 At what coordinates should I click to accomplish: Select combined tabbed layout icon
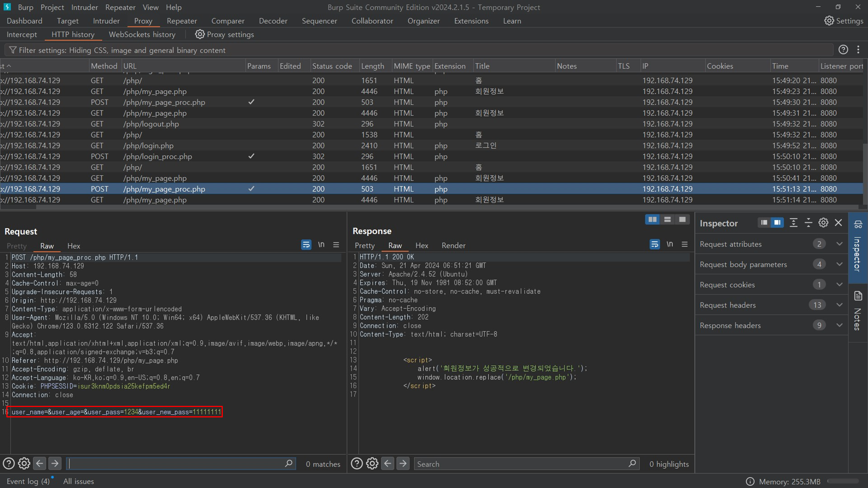point(682,220)
